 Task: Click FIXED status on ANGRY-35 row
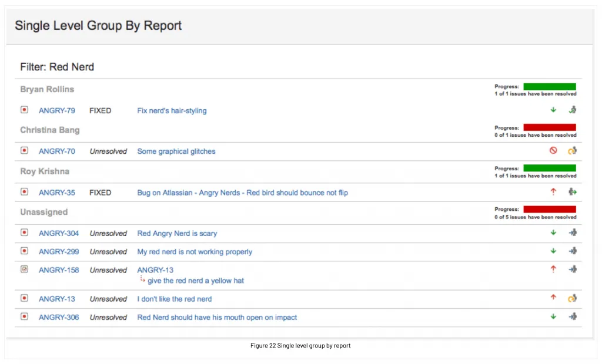coord(100,193)
